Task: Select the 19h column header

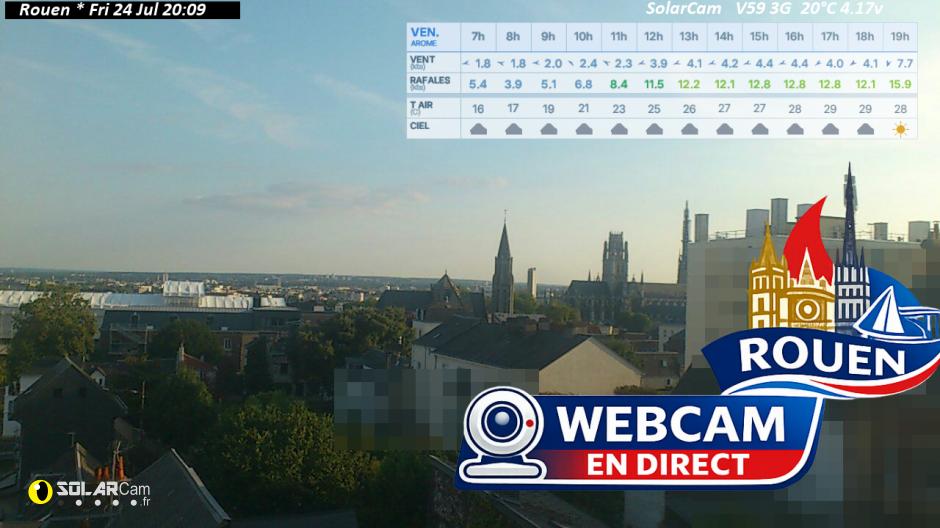Action: tap(900, 37)
